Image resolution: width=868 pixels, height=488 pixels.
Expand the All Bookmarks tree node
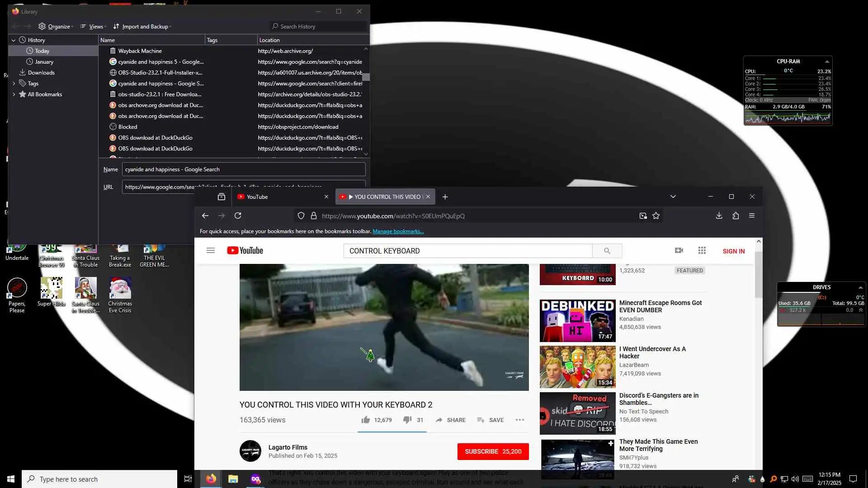click(x=14, y=94)
